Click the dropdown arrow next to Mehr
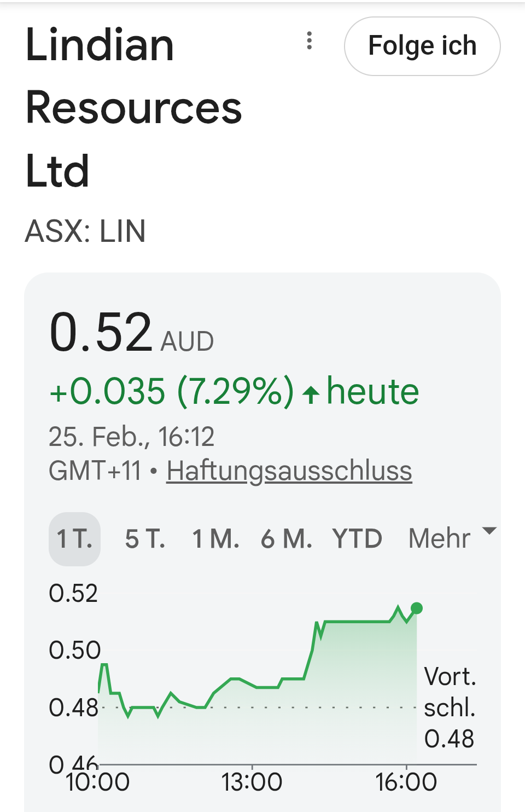525x812 pixels. [x=489, y=531]
